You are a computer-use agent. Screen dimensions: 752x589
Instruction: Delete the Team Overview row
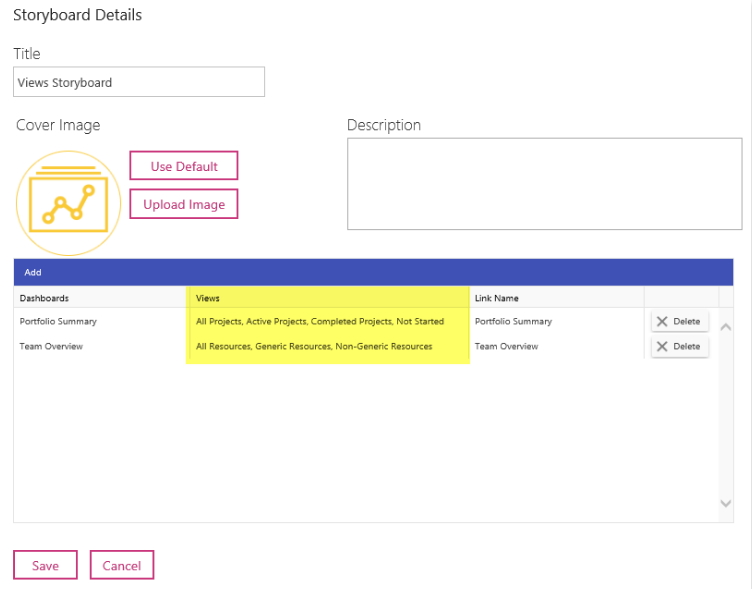tap(680, 346)
